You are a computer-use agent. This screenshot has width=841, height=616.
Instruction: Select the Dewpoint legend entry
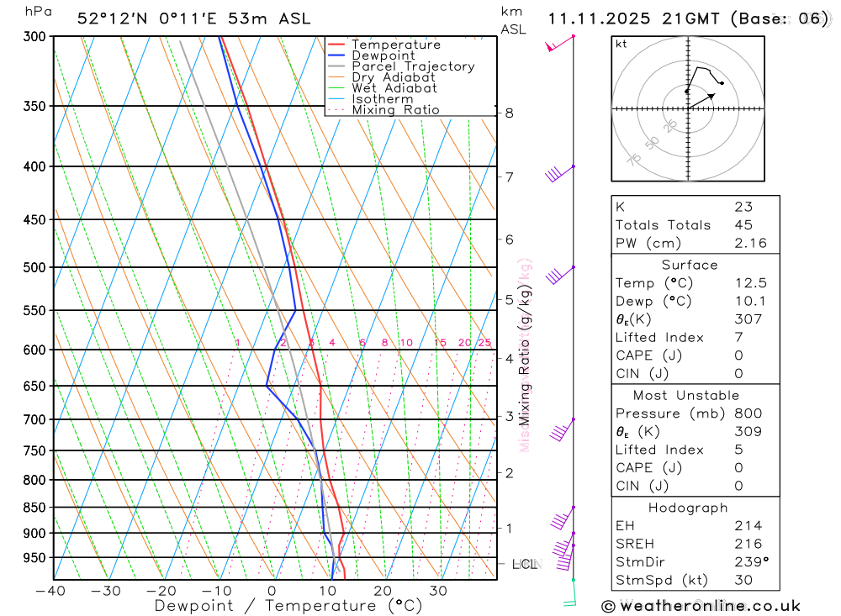tap(383, 55)
